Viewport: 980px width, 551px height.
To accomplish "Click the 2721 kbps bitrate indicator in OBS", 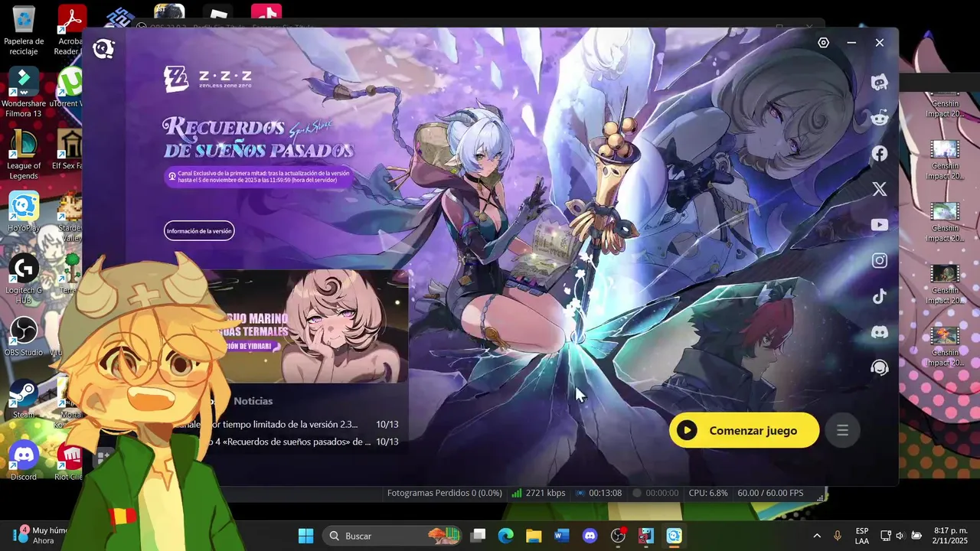I will tap(539, 493).
